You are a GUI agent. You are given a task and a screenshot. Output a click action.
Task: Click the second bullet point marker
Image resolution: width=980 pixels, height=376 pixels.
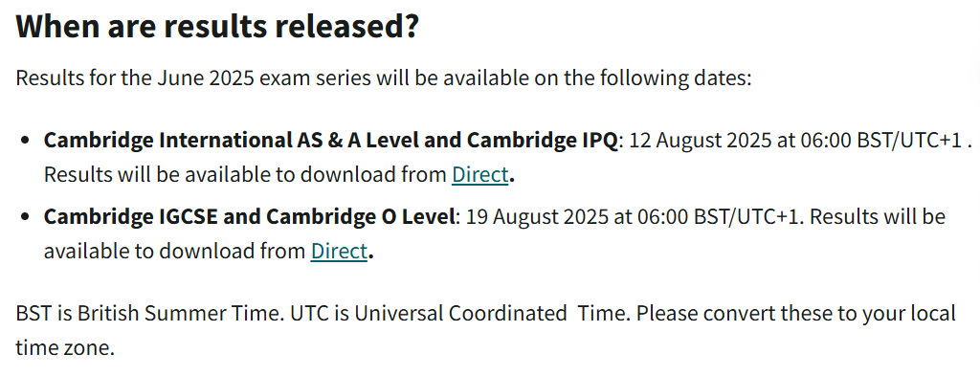pos(25,217)
